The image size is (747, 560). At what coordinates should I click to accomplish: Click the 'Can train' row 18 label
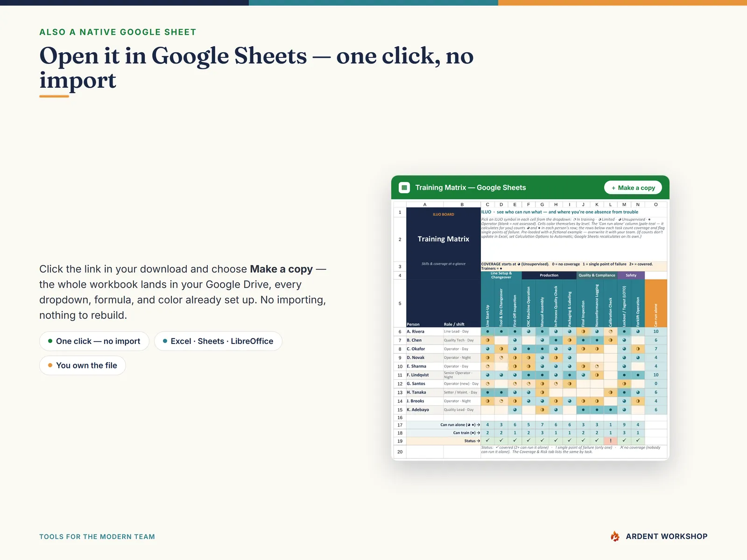coord(444,433)
